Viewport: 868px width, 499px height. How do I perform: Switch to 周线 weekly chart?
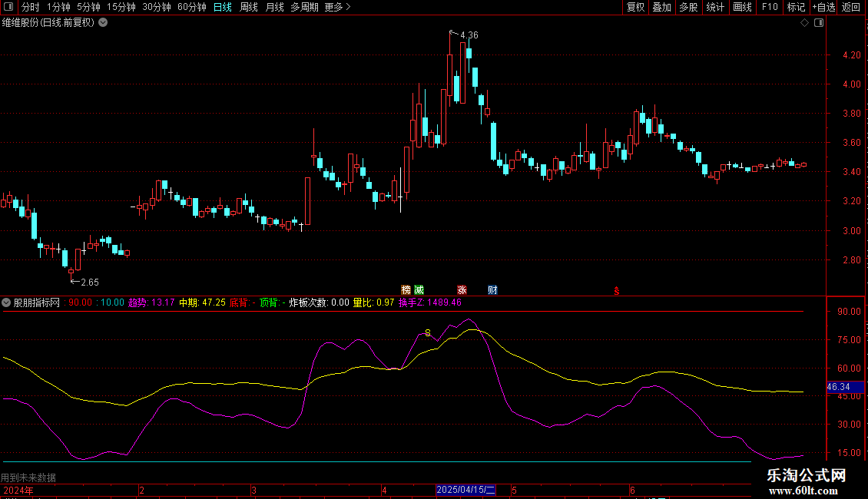(249, 7)
